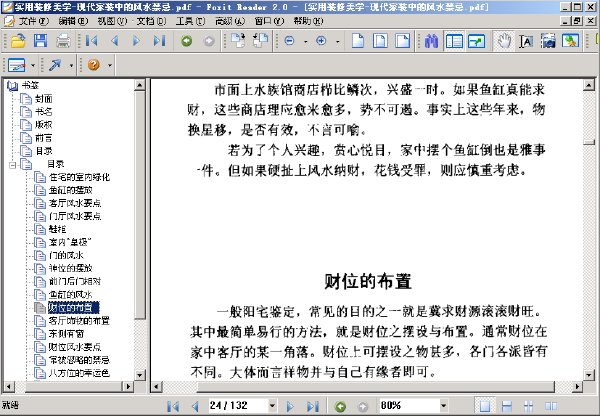Select the 封面 bookmark
Viewport: 600px width, 416px height.
click(44, 99)
